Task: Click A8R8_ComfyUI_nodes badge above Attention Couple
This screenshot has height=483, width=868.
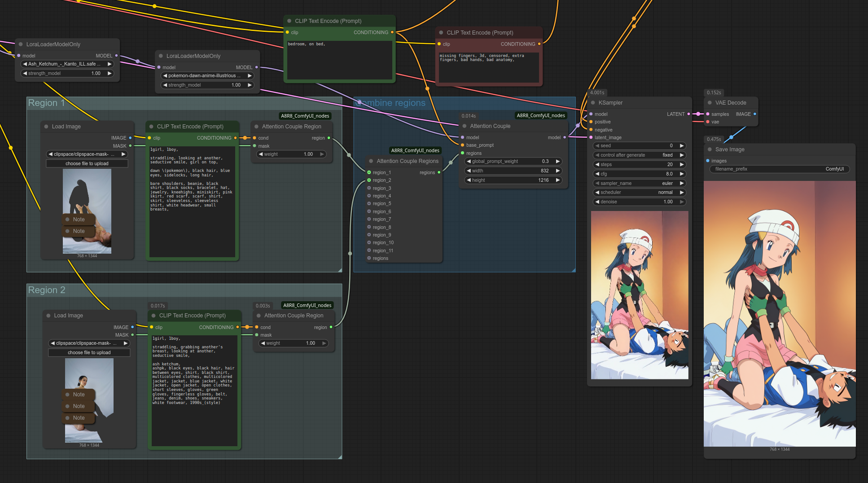Action: pos(541,115)
